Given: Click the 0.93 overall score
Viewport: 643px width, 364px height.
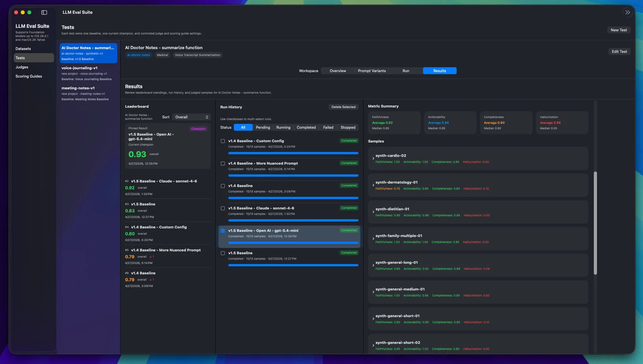Looking at the screenshot, I should point(137,155).
